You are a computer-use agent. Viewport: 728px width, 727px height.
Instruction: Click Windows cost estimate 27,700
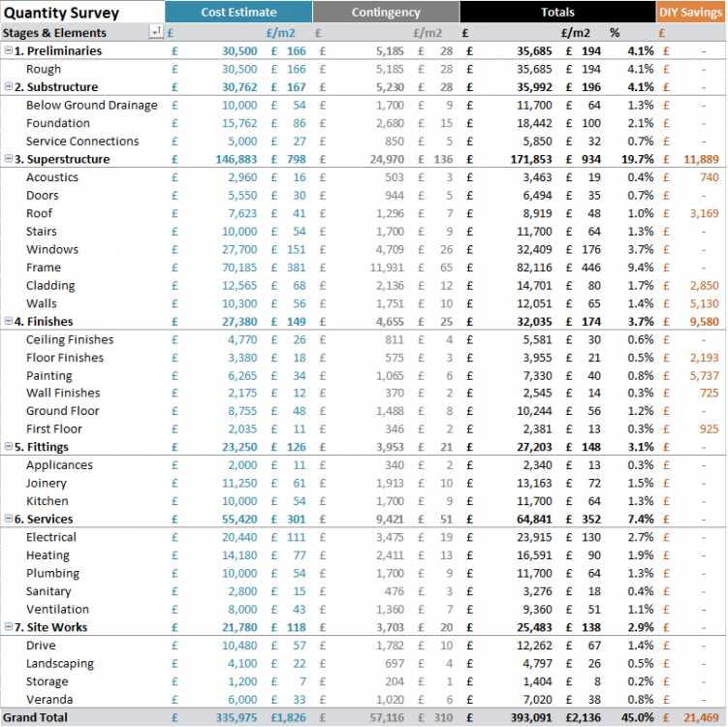tap(239, 249)
